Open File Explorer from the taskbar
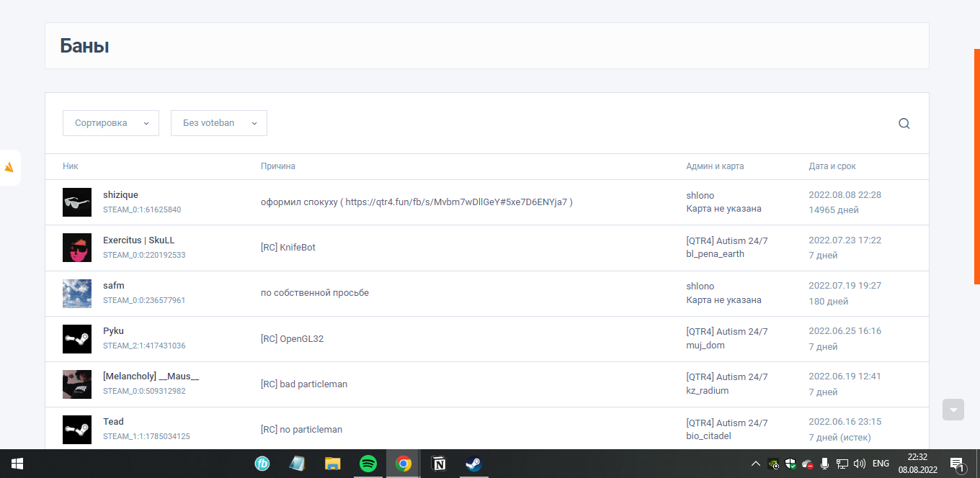980x478 pixels. tap(332, 464)
